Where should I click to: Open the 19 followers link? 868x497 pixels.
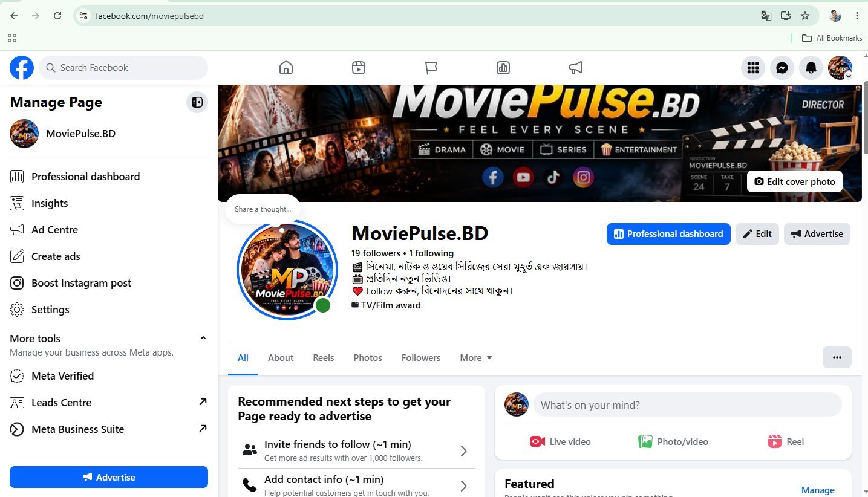[376, 253]
